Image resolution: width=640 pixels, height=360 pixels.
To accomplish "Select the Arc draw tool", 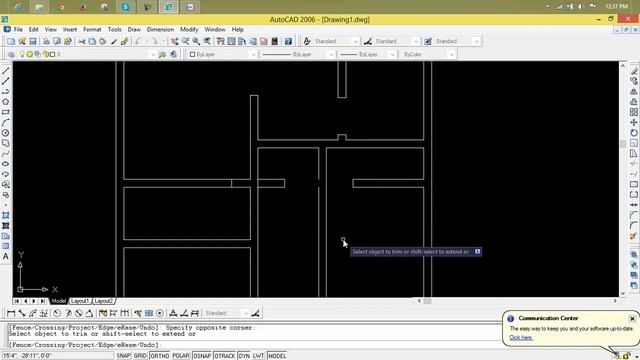I will point(6,122).
